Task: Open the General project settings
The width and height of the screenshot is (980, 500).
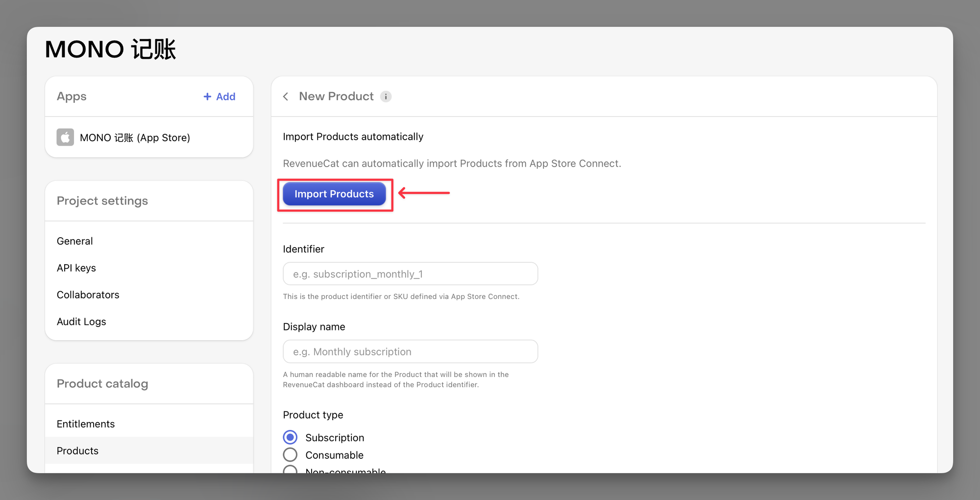Action: coord(74,241)
